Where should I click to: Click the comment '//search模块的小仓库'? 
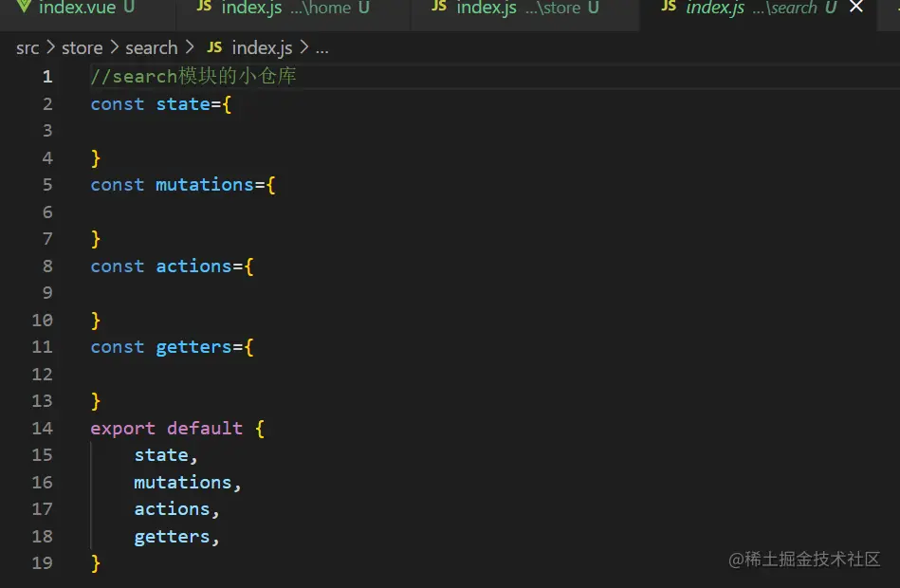coord(193,77)
